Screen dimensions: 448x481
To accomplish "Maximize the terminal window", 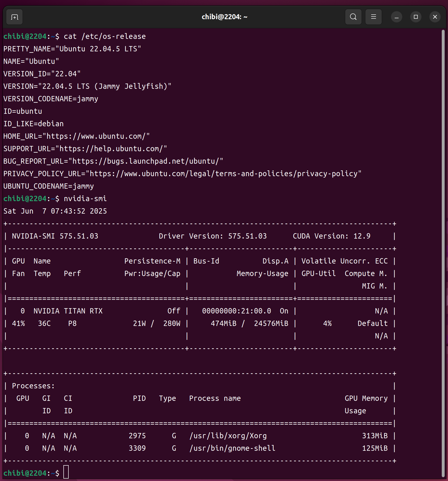I will point(416,17).
